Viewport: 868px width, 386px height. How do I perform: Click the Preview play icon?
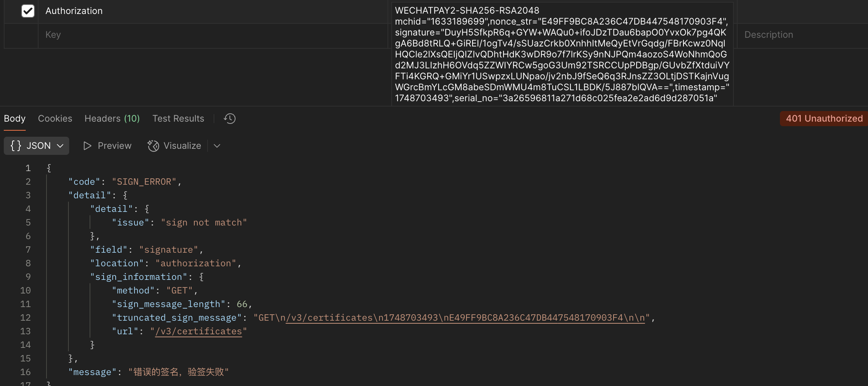[87, 146]
